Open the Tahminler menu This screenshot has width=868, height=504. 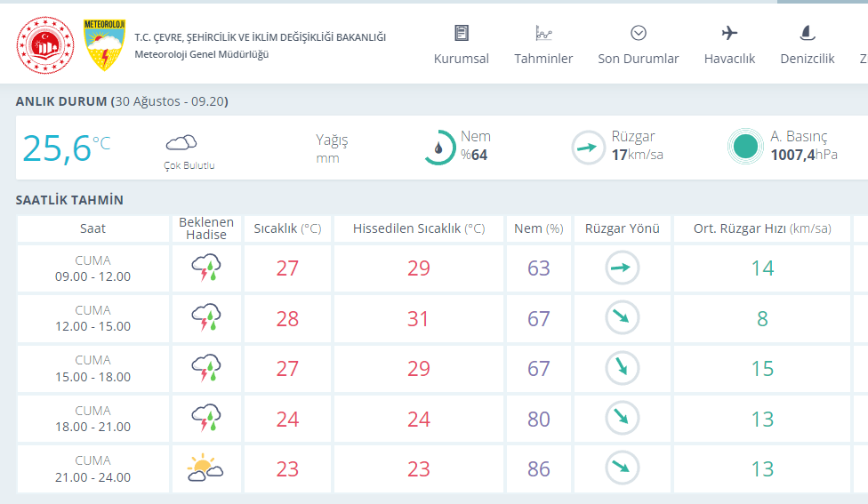click(x=543, y=44)
